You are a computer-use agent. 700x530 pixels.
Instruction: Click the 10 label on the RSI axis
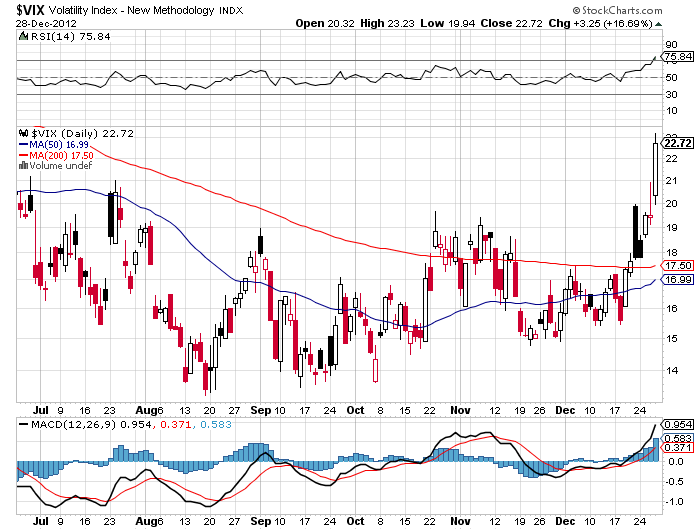[671, 110]
